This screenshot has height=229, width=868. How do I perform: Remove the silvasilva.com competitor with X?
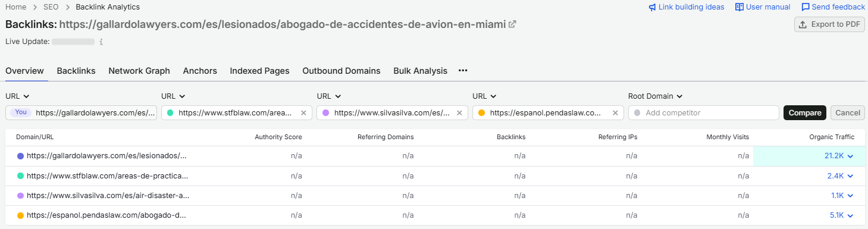[x=459, y=112]
